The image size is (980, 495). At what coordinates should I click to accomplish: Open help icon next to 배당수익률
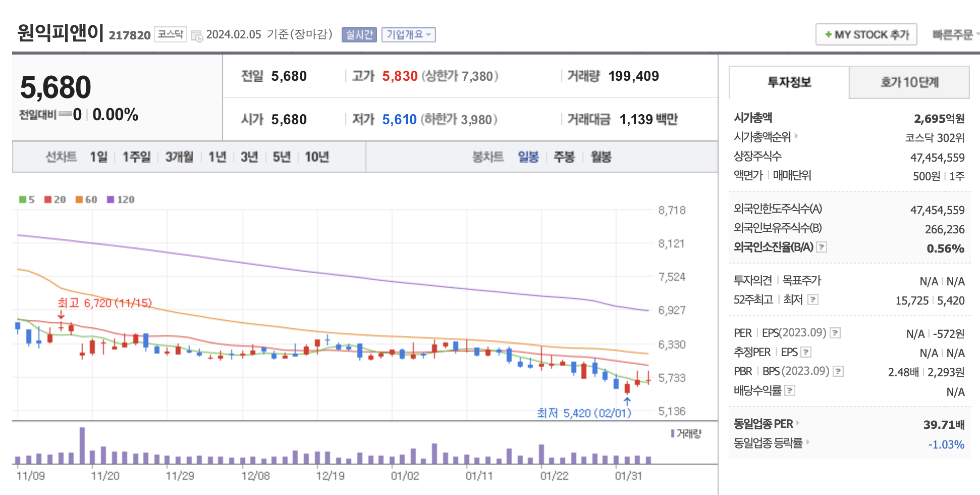[790, 390]
